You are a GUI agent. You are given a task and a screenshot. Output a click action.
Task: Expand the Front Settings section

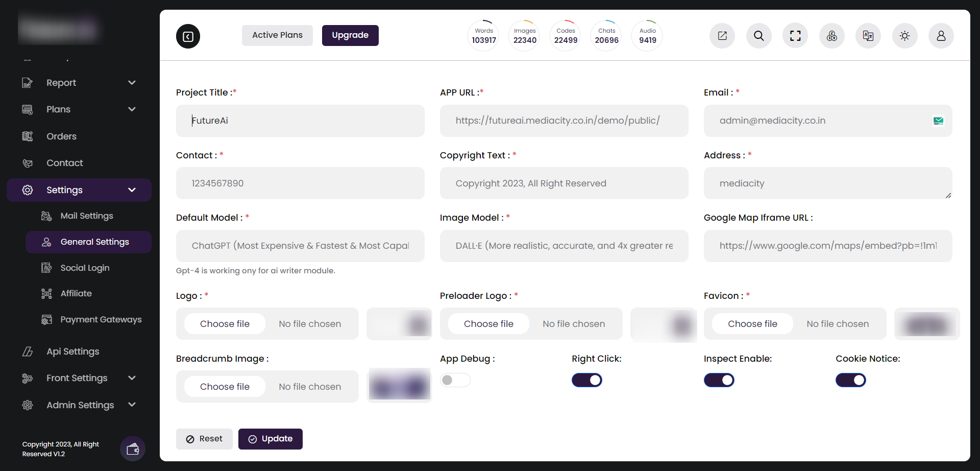pos(77,378)
